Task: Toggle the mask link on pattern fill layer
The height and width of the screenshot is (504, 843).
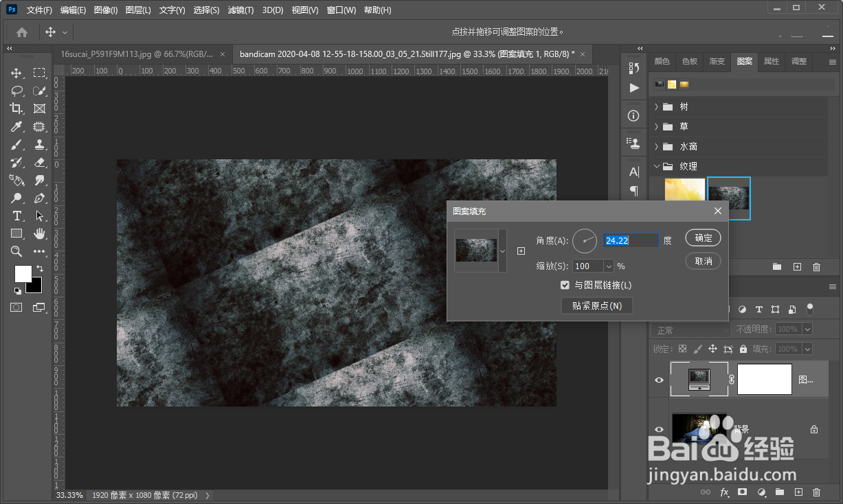Action: [732, 379]
